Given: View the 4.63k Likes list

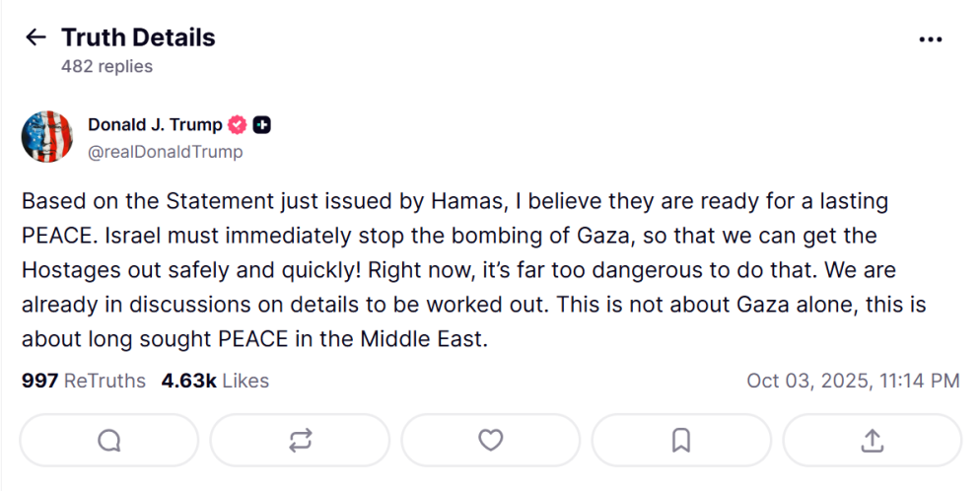Looking at the screenshot, I should click(x=215, y=381).
